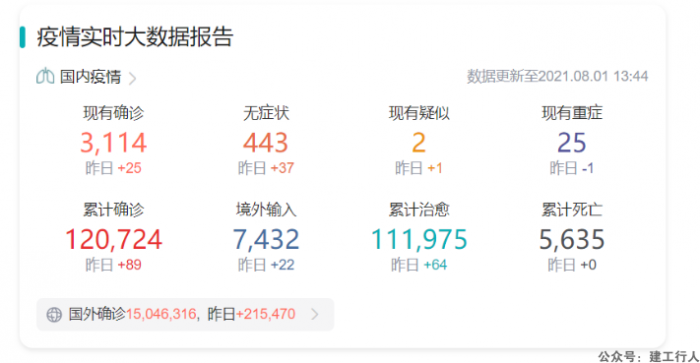
Task: Click the 累计死亡 5,635 figure
Action: [x=571, y=239]
